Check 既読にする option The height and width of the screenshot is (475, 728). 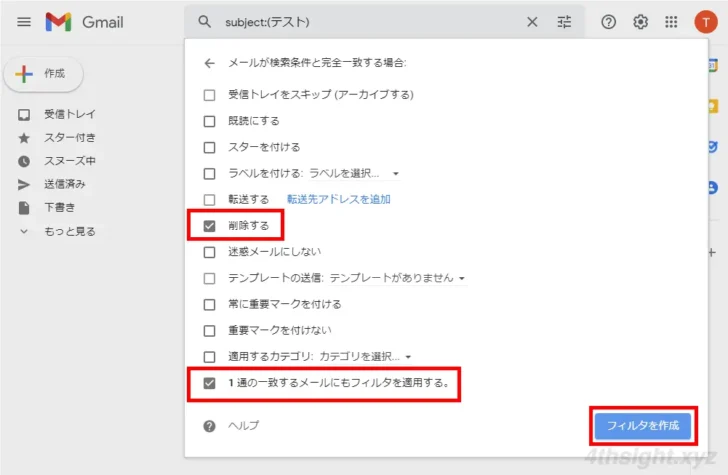209,121
